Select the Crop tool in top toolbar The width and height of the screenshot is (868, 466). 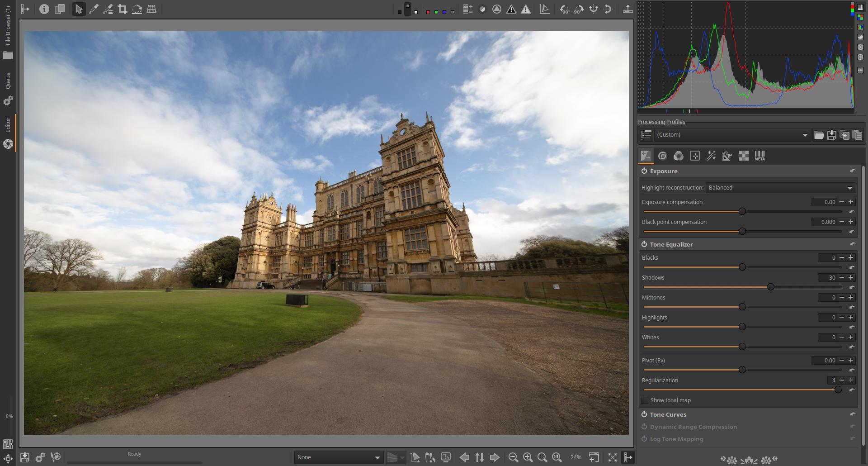click(122, 9)
